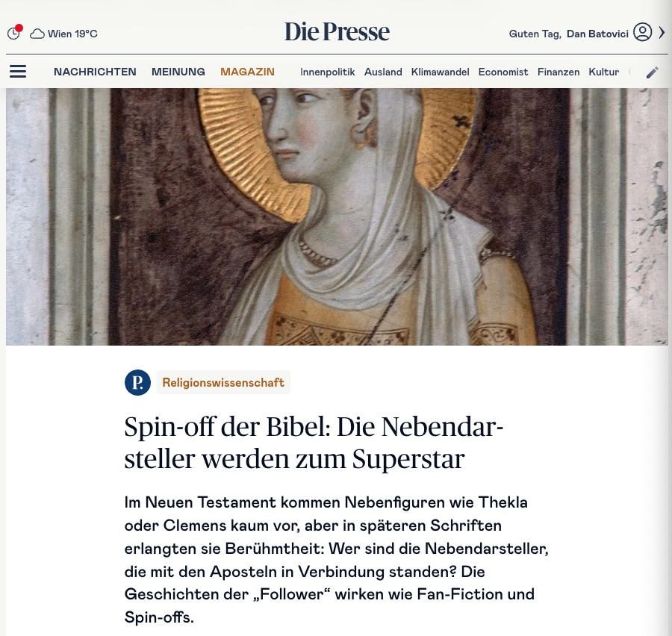Open the Economist section
This screenshot has height=636, width=672.
(503, 72)
